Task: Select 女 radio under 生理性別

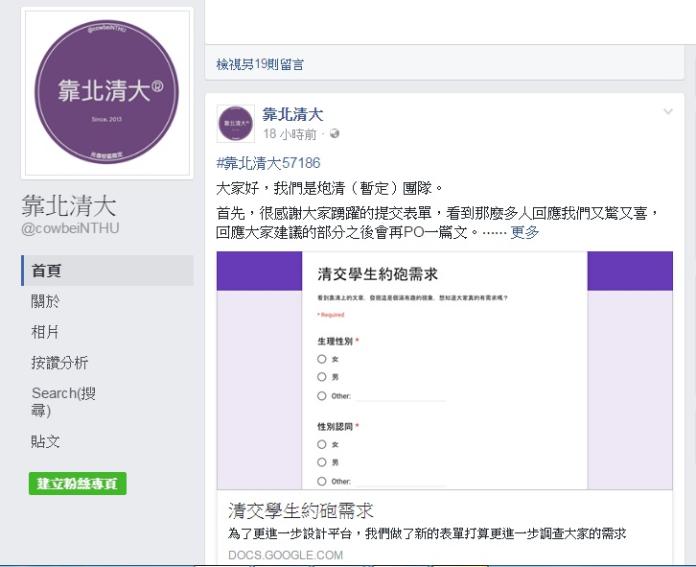Action: tap(322, 359)
